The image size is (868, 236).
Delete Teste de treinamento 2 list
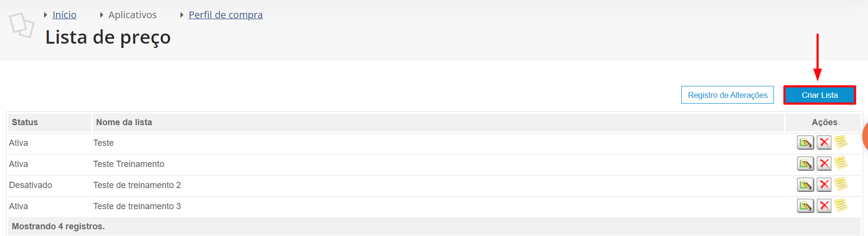coord(824,185)
